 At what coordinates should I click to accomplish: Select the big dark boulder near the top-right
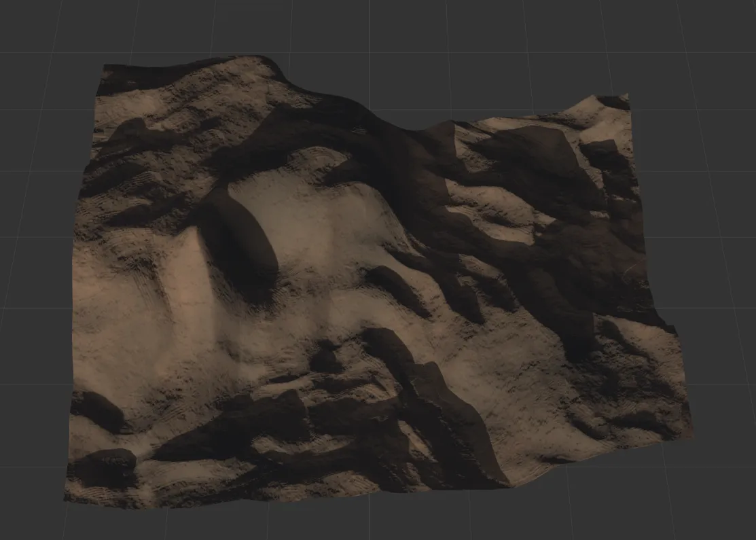(537, 160)
